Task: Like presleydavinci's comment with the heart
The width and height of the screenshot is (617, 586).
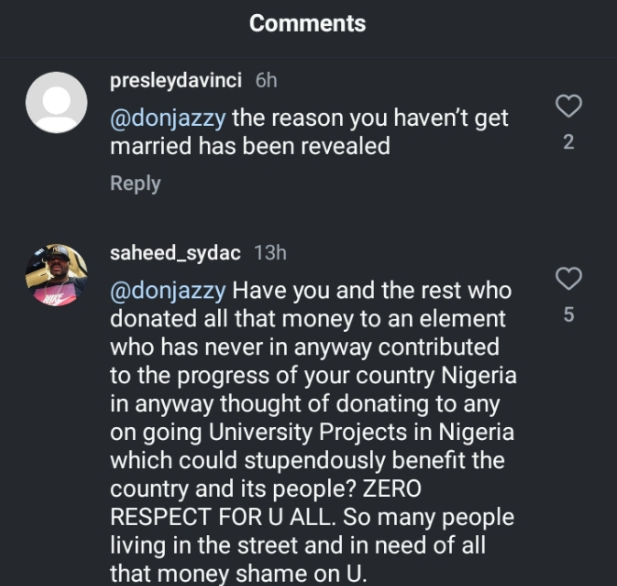Action: tap(568, 105)
